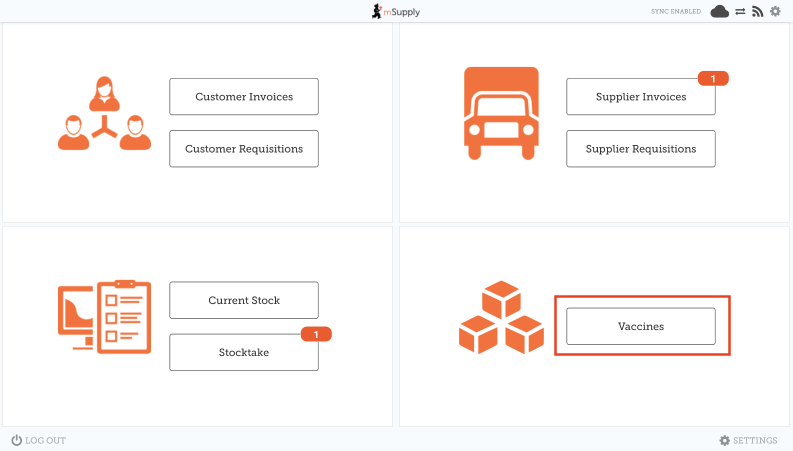
Task: Open Customer Invoices
Action: [x=244, y=97]
